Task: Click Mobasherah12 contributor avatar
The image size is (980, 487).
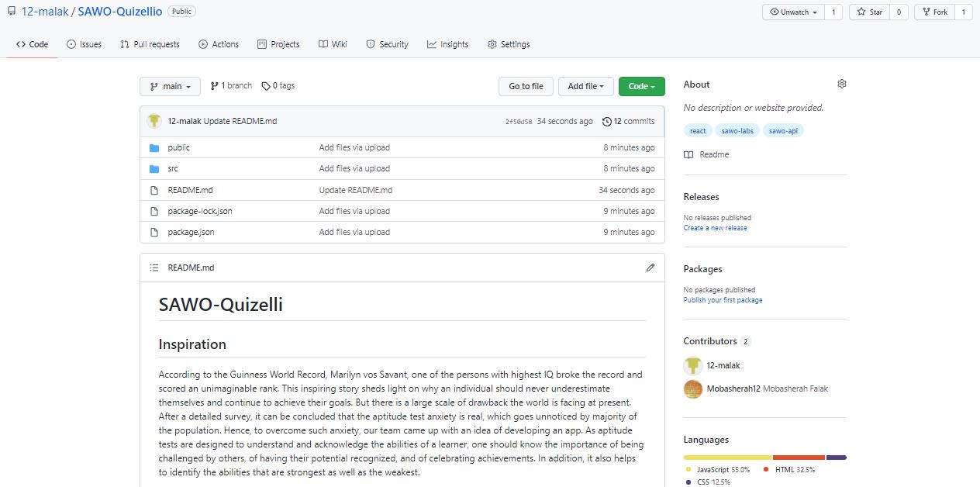Action: click(692, 389)
